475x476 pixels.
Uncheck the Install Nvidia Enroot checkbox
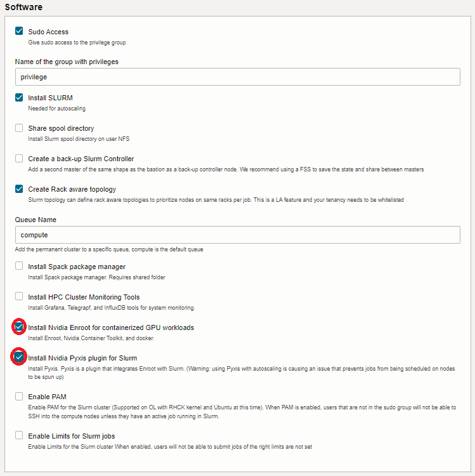[x=19, y=327]
